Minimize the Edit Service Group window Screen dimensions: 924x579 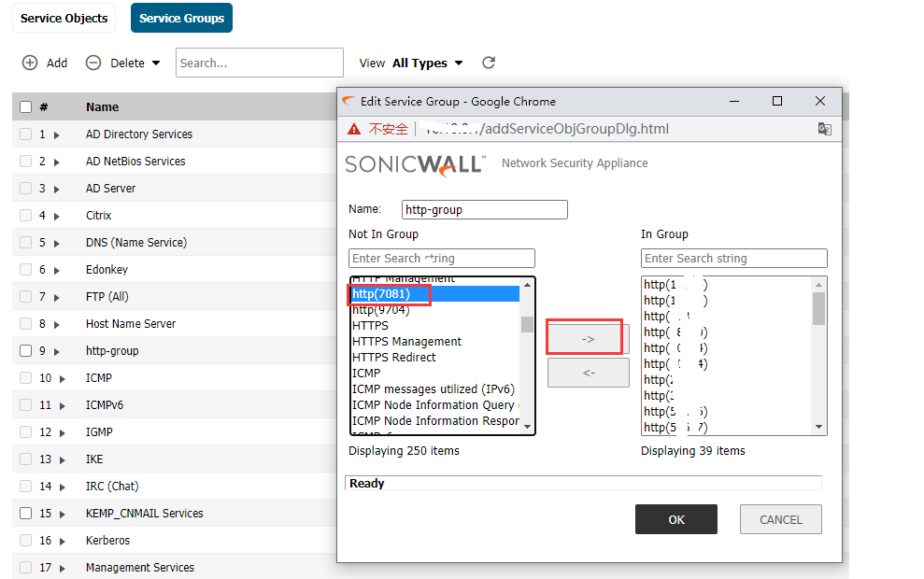(734, 101)
